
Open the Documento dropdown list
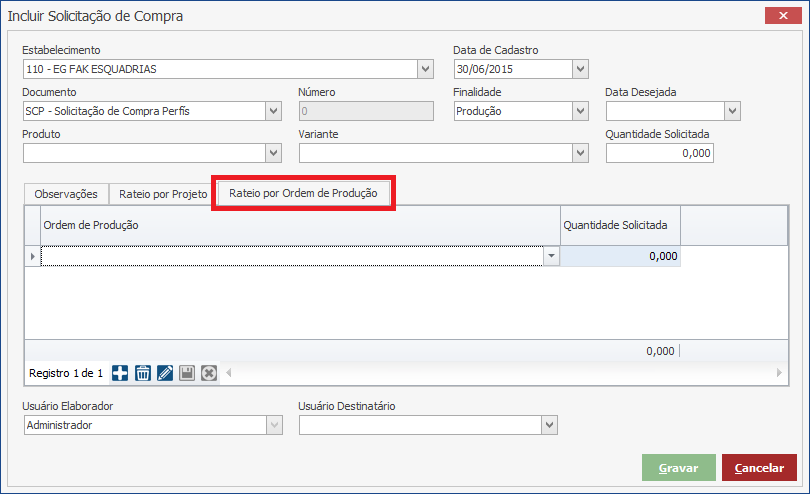pyautogui.click(x=273, y=111)
